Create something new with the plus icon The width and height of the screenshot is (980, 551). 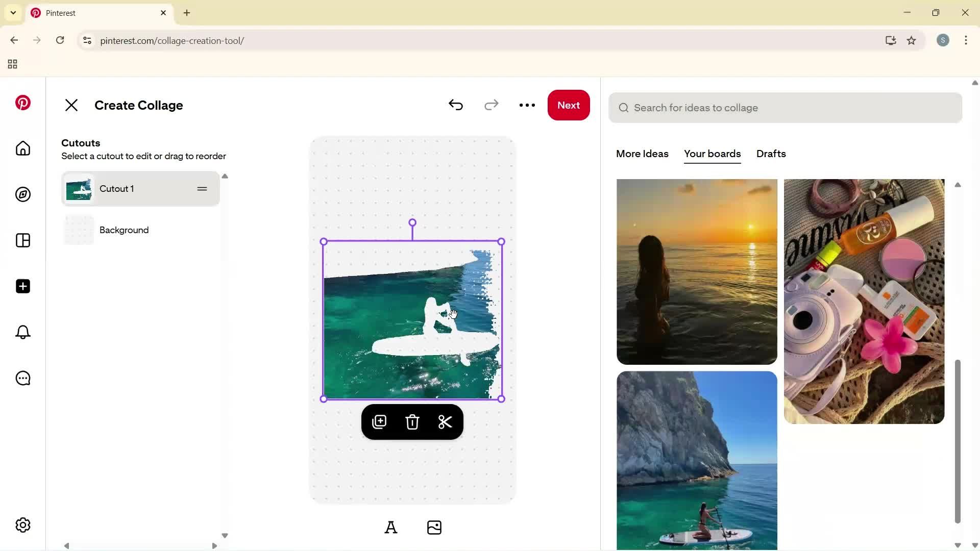[x=22, y=286]
